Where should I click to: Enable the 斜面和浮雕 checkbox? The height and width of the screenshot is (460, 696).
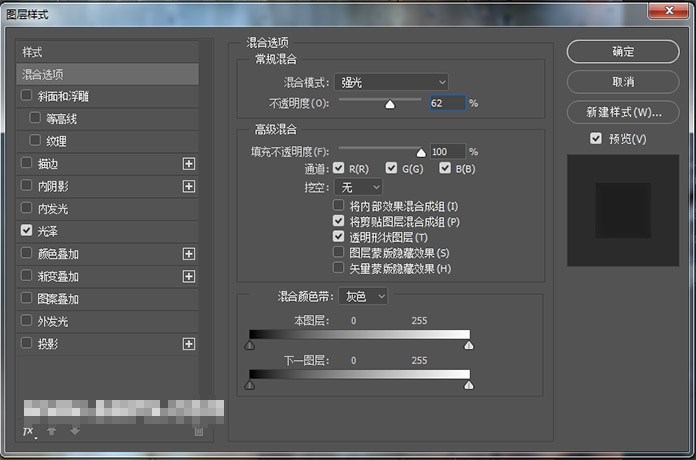point(27,95)
